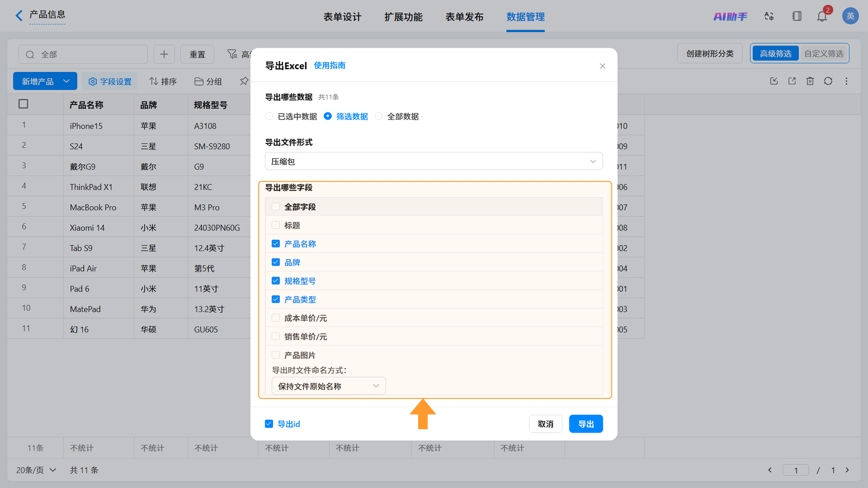Refresh the table data
This screenshot has width=868, height=488.
[x=828, y=81]
